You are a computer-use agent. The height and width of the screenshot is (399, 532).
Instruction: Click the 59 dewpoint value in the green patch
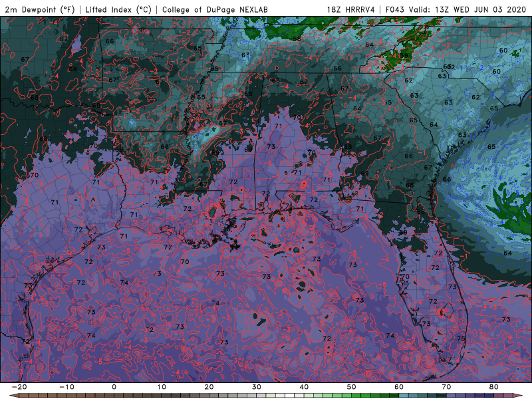404,56
